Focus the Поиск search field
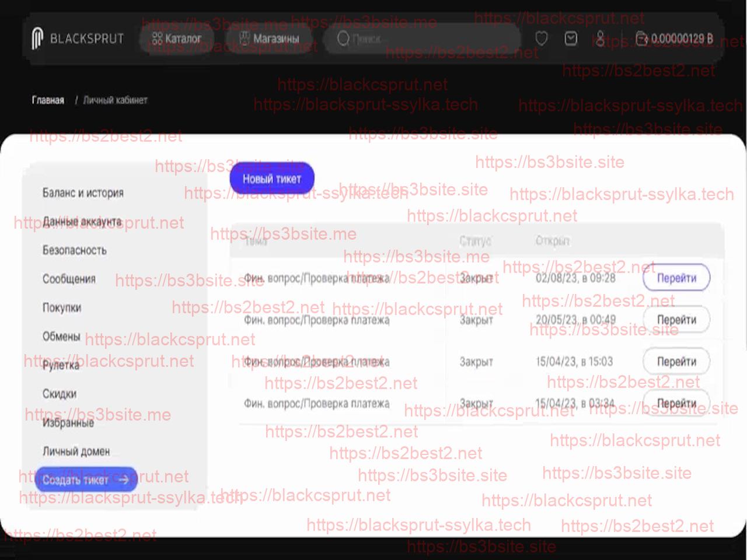 [421, 38]
